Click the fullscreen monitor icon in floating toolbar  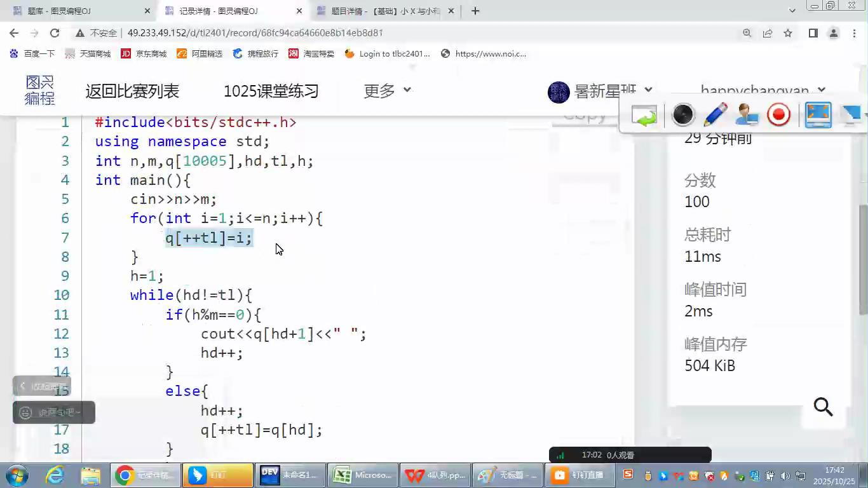[x=818, y=115]
